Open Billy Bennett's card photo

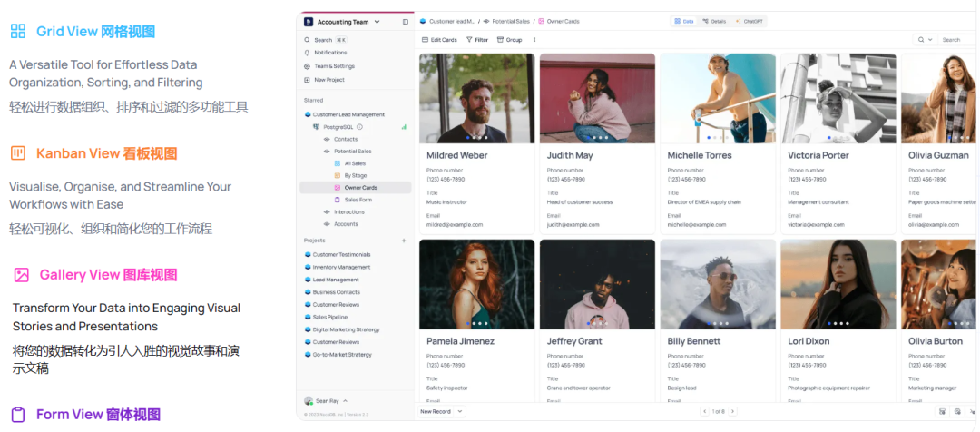point(718,284)
